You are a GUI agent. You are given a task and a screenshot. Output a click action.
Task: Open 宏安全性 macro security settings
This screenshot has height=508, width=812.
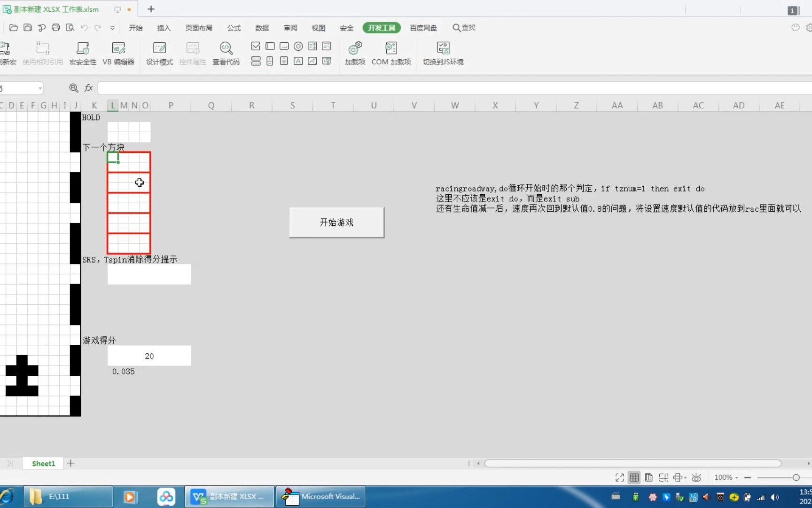[x=83, y=53]
